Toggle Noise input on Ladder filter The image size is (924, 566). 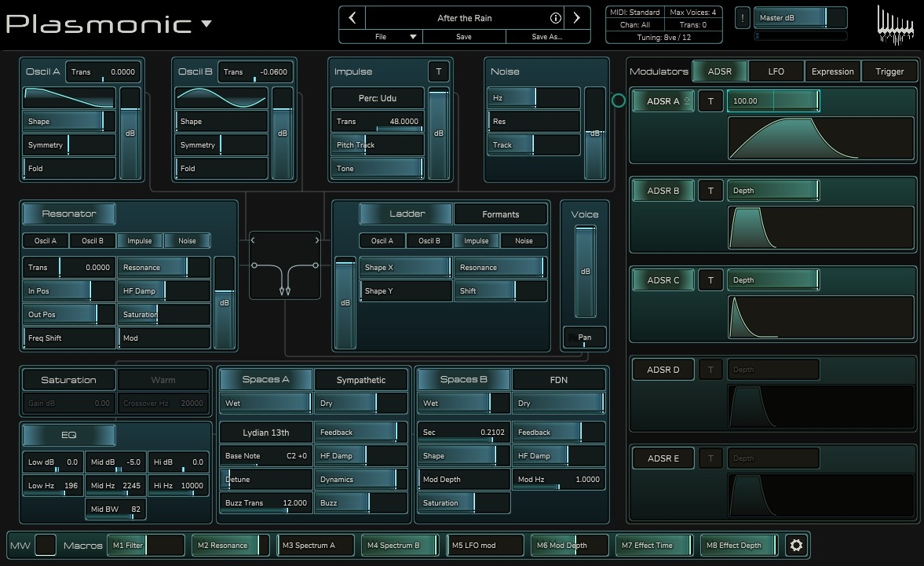pyautogui.click(x=524, y=241)
